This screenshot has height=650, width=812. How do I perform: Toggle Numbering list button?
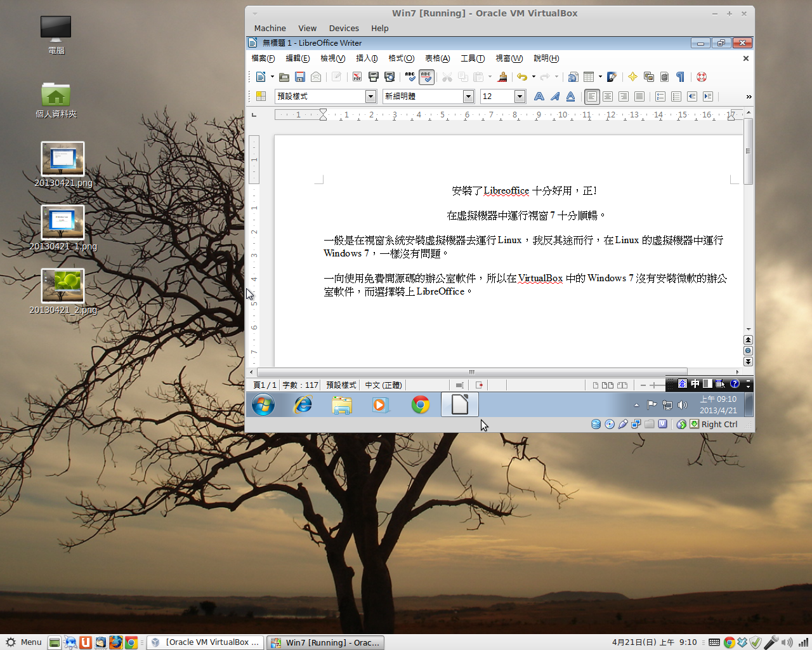660,96
